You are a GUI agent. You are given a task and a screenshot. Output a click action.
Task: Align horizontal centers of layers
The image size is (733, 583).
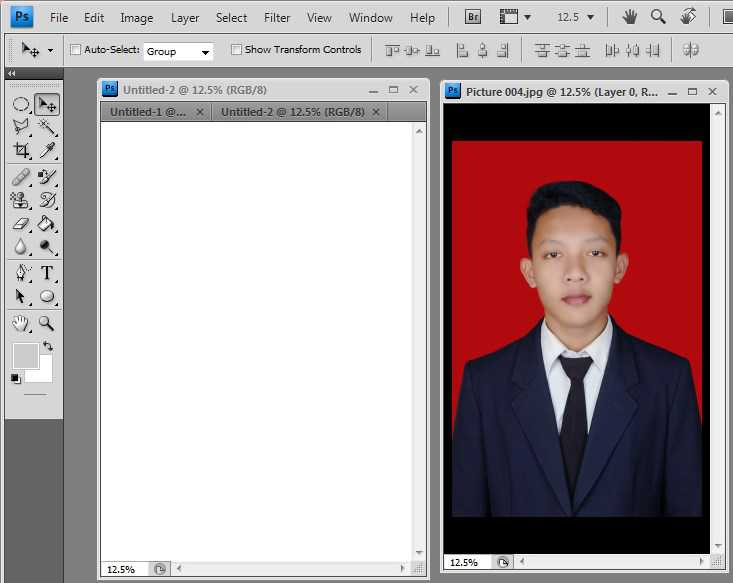[482, 50]
